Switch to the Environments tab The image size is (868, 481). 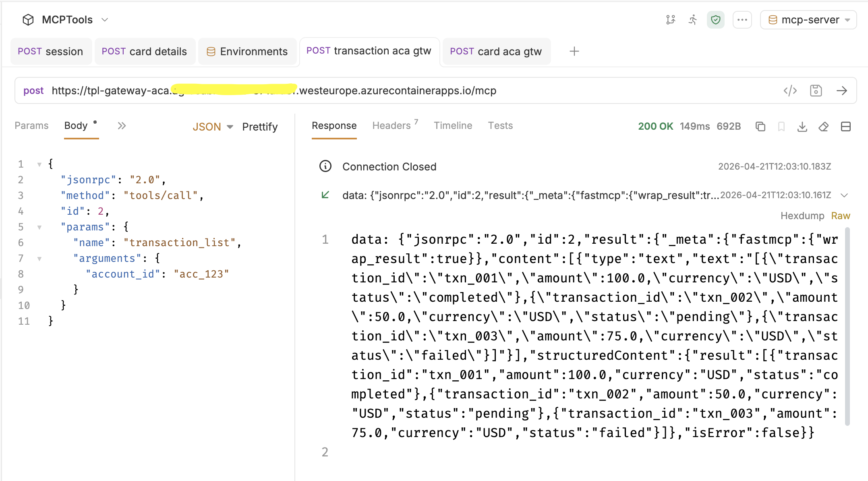[x=247, y=52]
